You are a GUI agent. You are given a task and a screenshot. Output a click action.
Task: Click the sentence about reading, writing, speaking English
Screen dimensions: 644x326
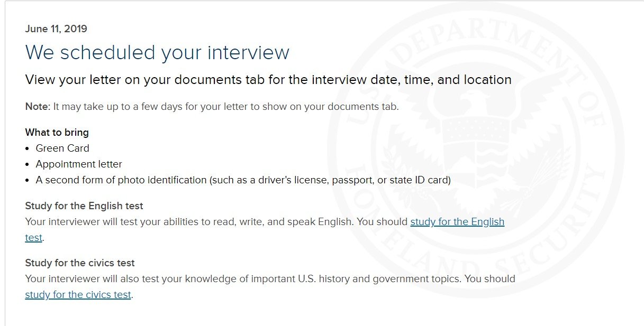(189, 222)
